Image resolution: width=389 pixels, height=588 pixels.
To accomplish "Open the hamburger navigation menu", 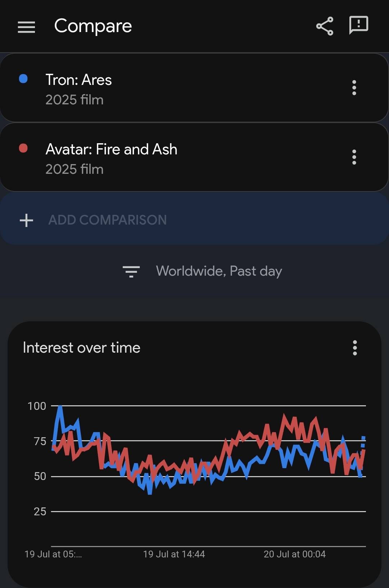I will click(x=26, y=27).
